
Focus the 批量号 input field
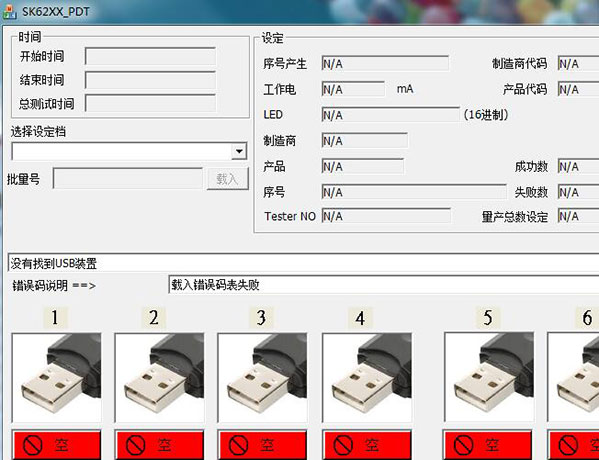128,178
